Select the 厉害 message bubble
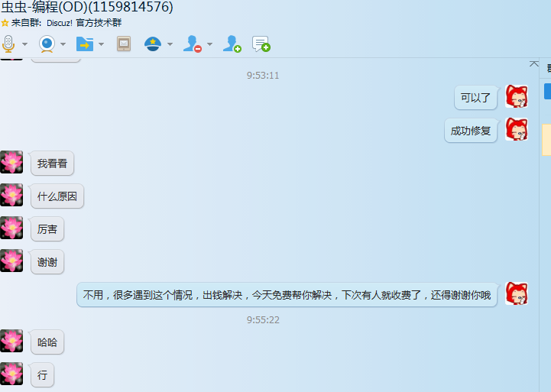The height and width of the screenshot is (392, 551). coord(47,229)
